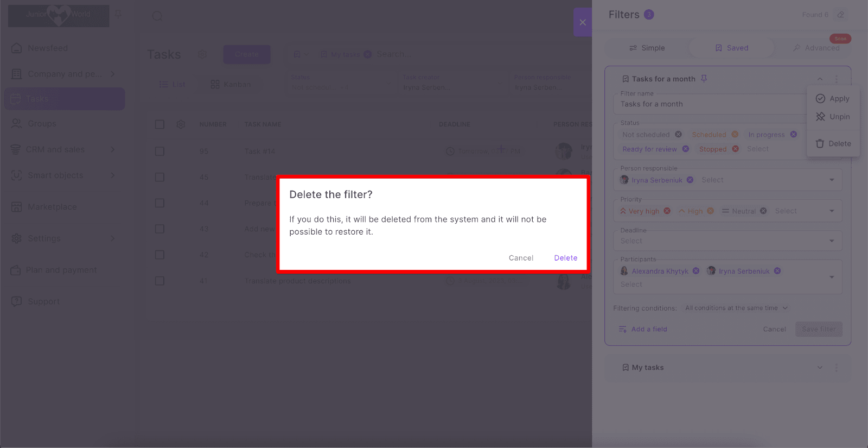Choose Delete from the filter context menu
868x448 pixels.
point(833,143)
